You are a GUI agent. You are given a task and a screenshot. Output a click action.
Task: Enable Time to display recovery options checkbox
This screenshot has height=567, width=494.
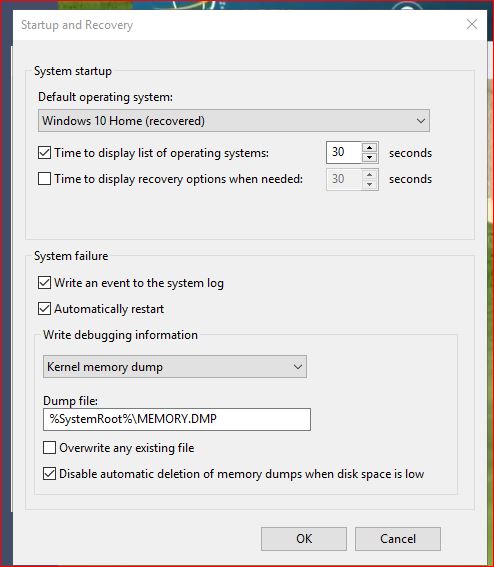click(44, 179)
